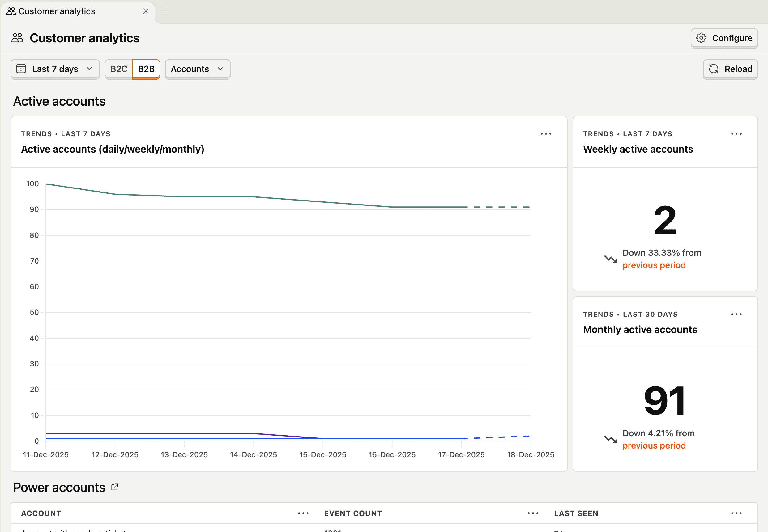Open options menu on the LAST SEEN column
The image size is (768, 532).
[x=736, y=513]
